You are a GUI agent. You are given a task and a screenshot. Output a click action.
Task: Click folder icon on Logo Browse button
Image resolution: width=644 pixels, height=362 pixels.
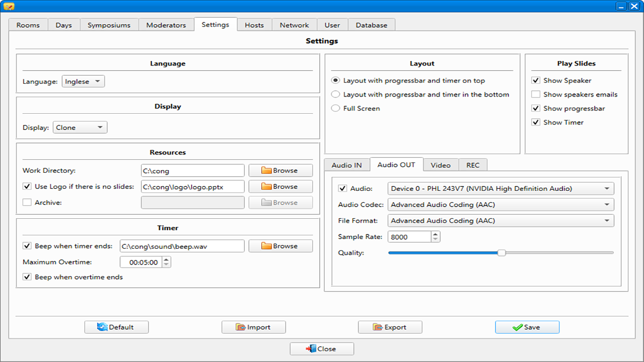coord(267,187)
